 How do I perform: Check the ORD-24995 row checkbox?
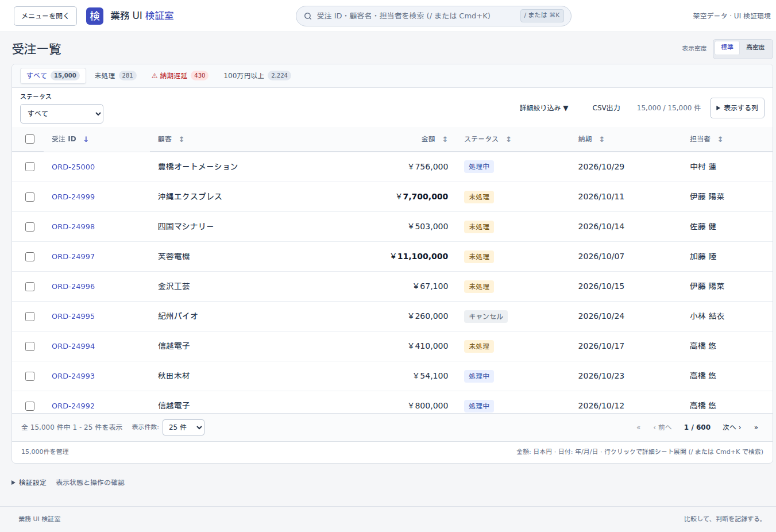tap(30, 317)
